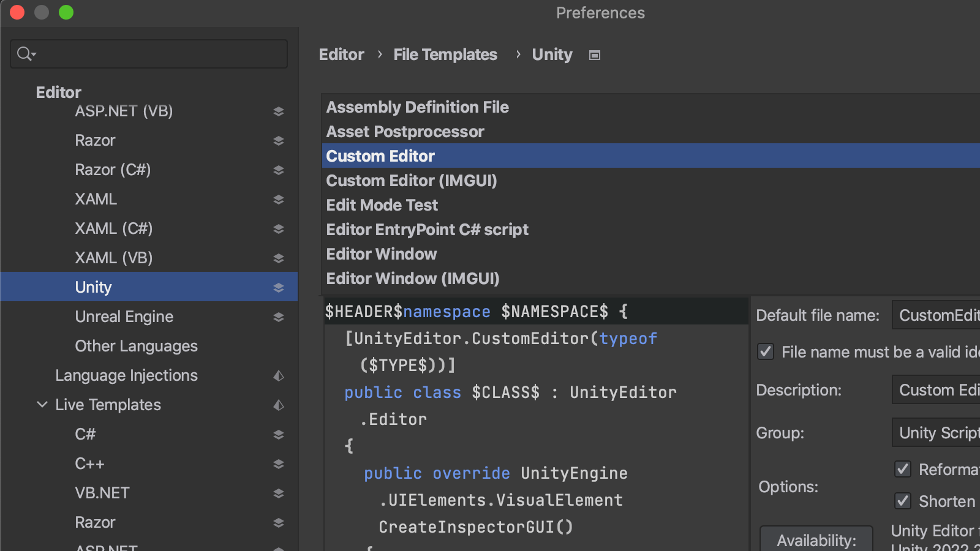This screenshot has height=551, width=980.
Task: Click the window icon after Unity breadcrumb
Action: click(594, 55)
